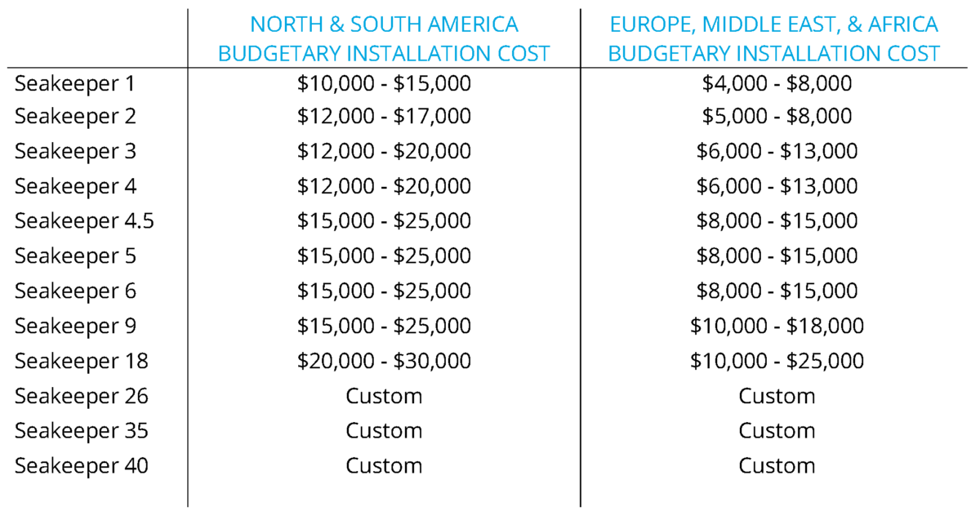
Task: Select the Seakeeper 26 row label
Action: pyautogui.click(x=82, y=396)
